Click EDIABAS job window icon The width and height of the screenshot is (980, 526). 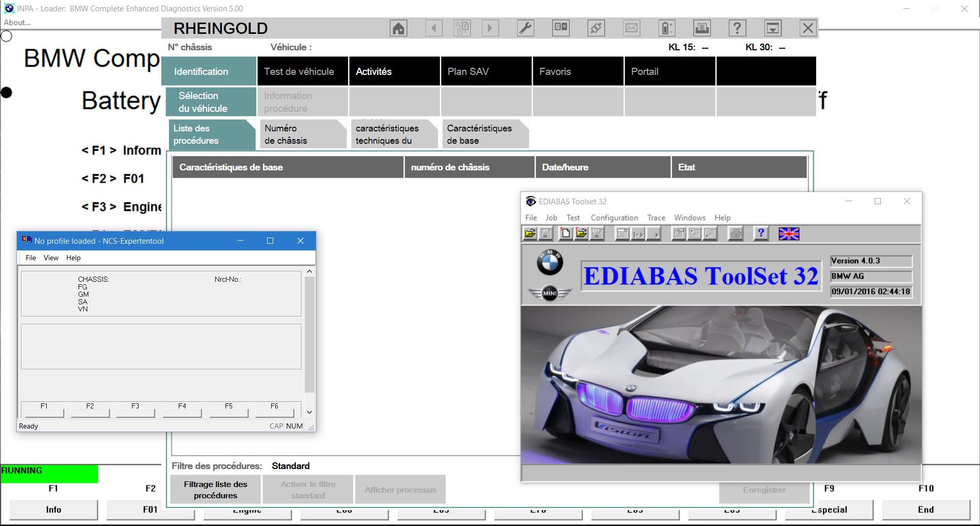tap(622, 234)
